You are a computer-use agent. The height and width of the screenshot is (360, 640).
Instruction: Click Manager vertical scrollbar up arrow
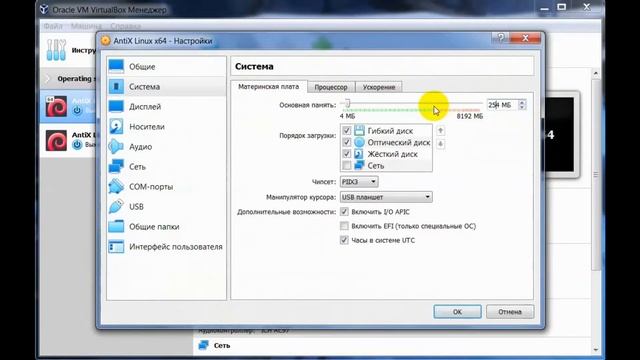(596, 74)
